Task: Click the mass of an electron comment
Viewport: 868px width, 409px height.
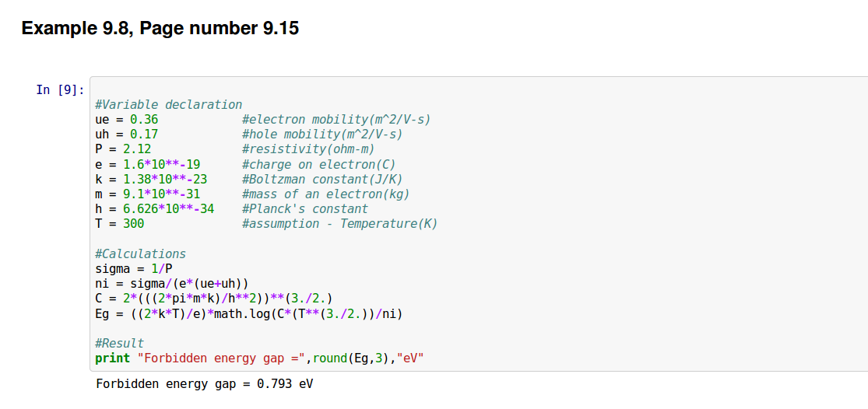Action: point(325,194)
